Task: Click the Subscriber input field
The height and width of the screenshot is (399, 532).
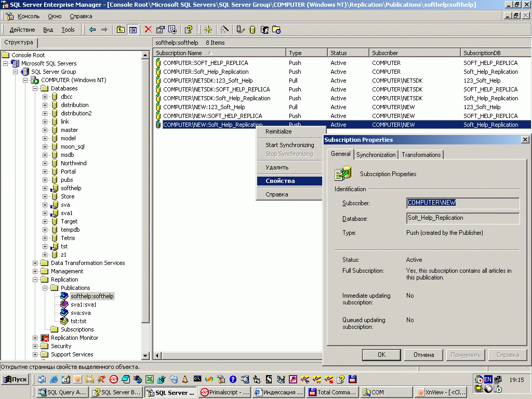Action: tap(463, 203)
